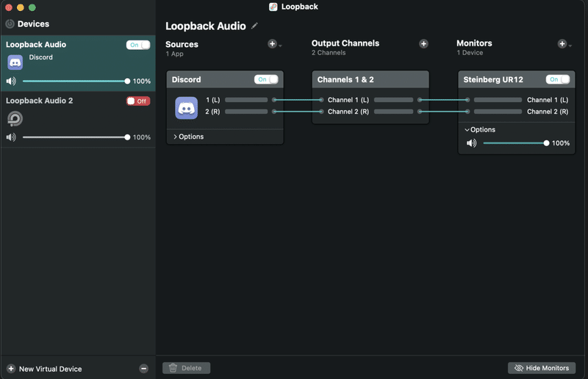Click Discord 1 (L) output connector
Image resolution: width=588 pixels, height=379 pixels.
click(x=274, y=100)
